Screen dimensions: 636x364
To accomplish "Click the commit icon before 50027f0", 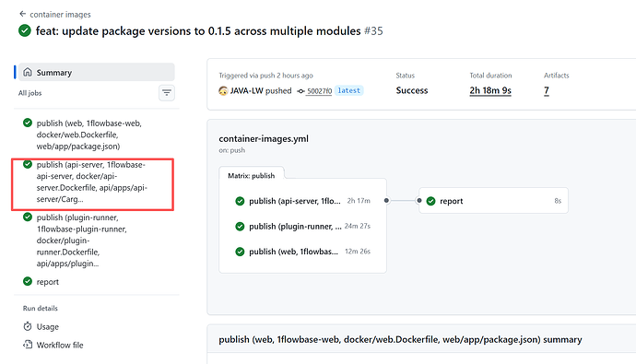I will click(301, 91).
